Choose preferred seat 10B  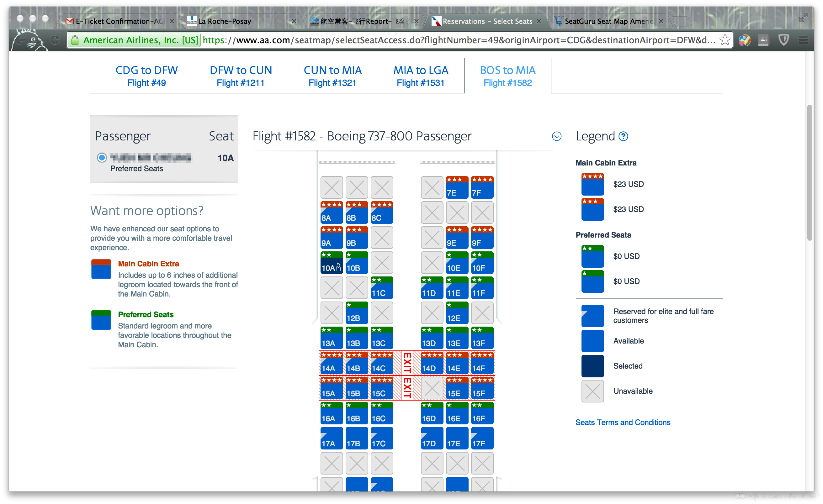(356, 263)
